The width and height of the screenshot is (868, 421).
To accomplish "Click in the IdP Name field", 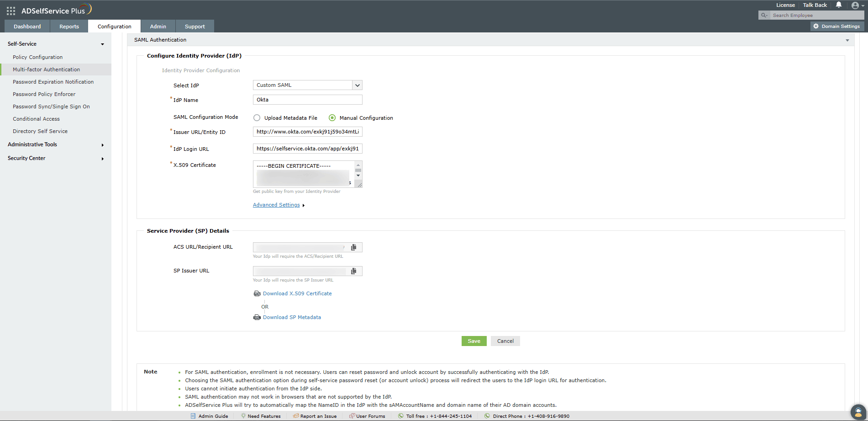I will (x=308, y=100).
